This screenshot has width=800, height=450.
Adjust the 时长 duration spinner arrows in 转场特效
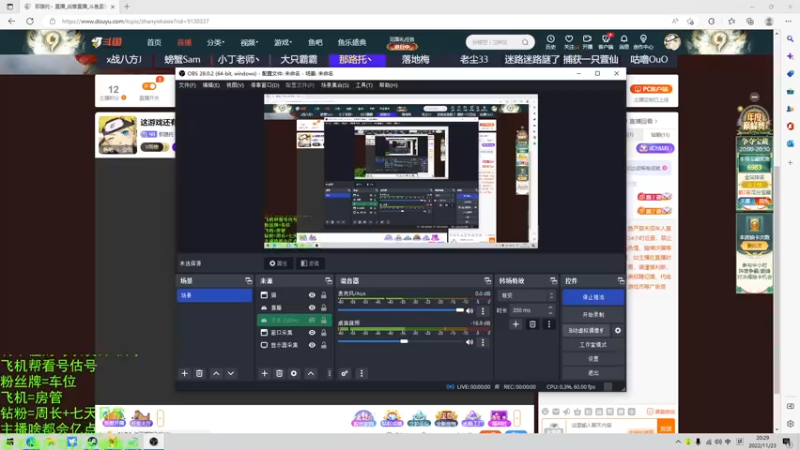point(550,310)
